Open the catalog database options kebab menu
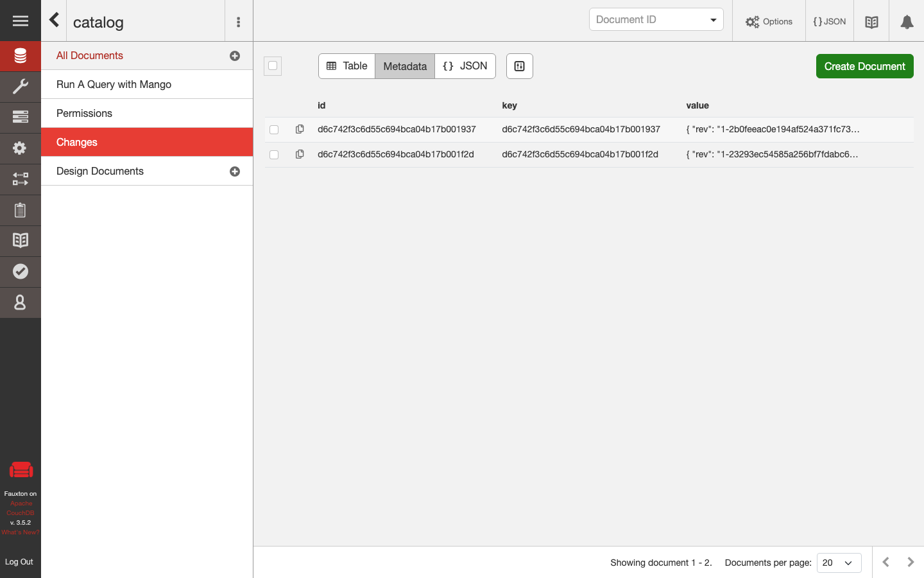The width and height of the screenshot is (924, 578). tap(238, 22)
